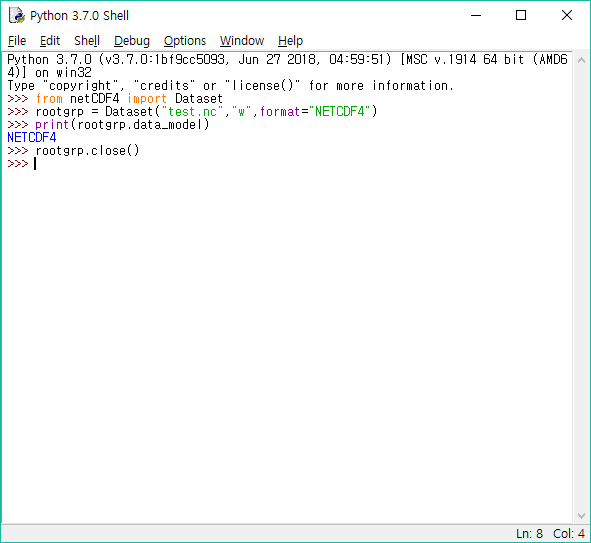Open the Shell menu

[x=87, y=41]
